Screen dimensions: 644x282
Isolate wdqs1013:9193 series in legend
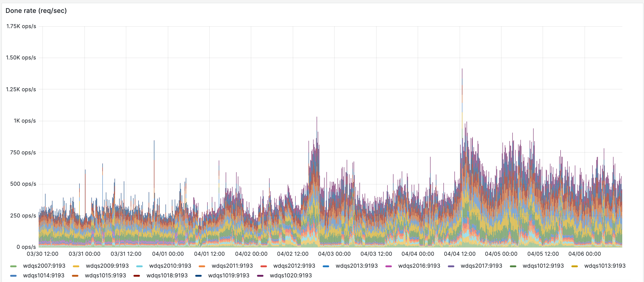(x=605, y=266)
